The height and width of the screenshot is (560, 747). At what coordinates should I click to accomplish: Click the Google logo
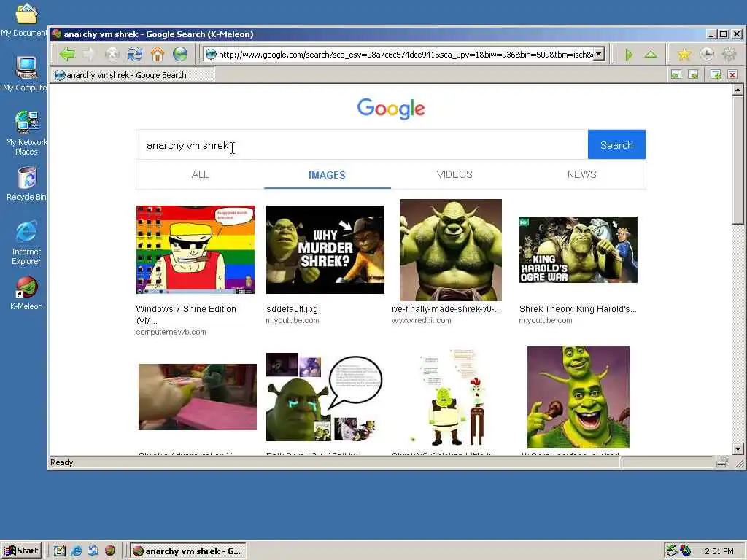391,109
